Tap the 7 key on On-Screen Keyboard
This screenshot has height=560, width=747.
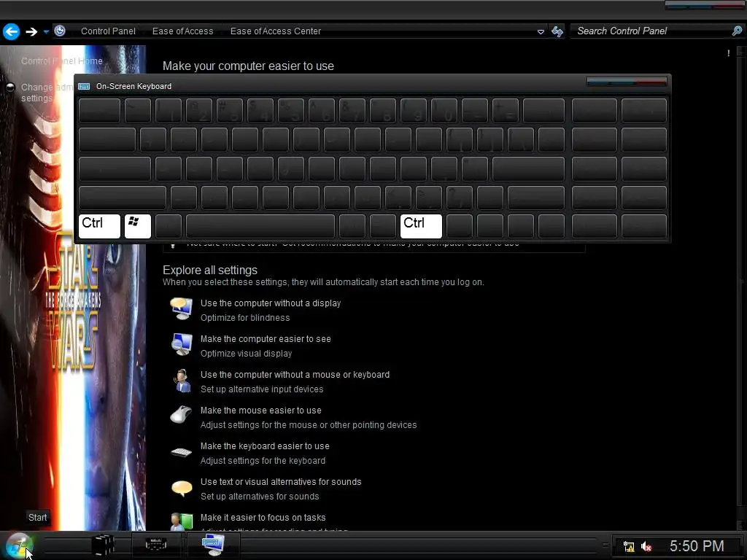(x=352, y=111)
